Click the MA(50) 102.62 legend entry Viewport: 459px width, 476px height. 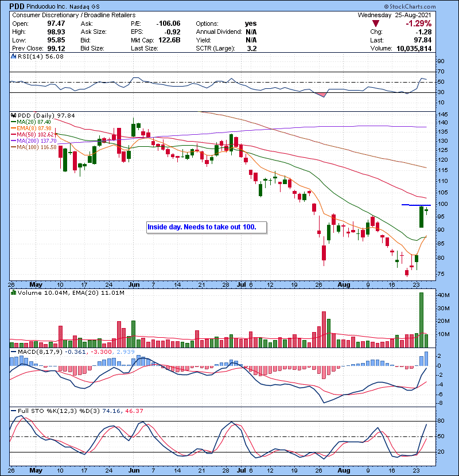(33, 135)
